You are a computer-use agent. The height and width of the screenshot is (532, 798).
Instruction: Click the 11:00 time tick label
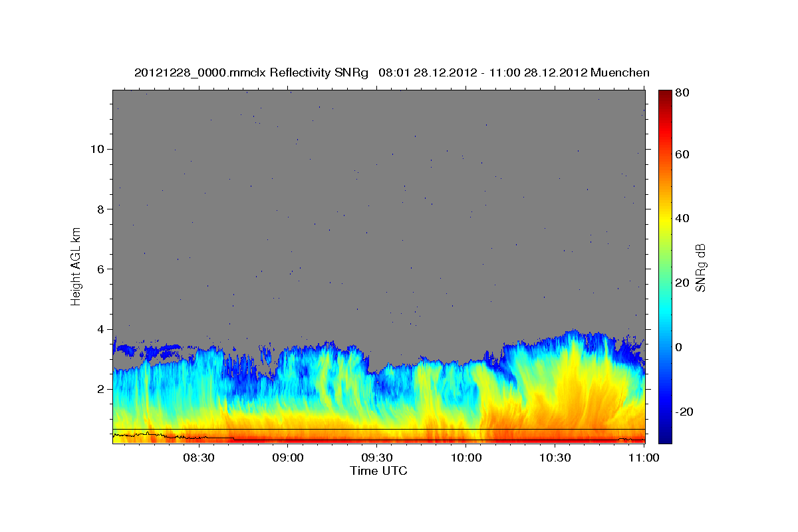pyautogui.click(x=644, y=458)
